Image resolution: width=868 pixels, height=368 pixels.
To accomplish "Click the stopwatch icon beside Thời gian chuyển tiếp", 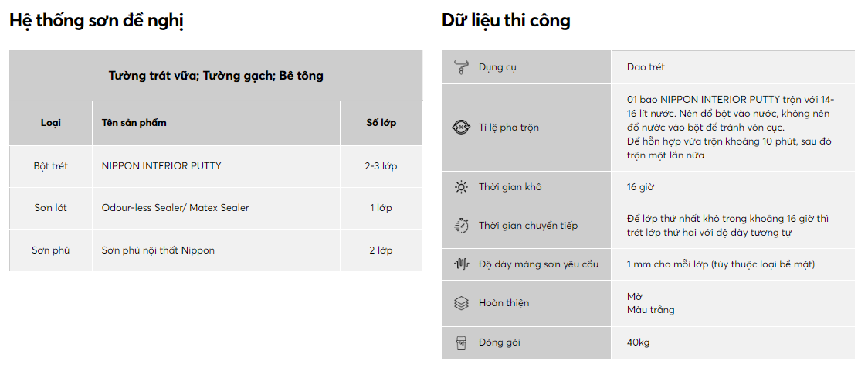I will coord(461,226).
